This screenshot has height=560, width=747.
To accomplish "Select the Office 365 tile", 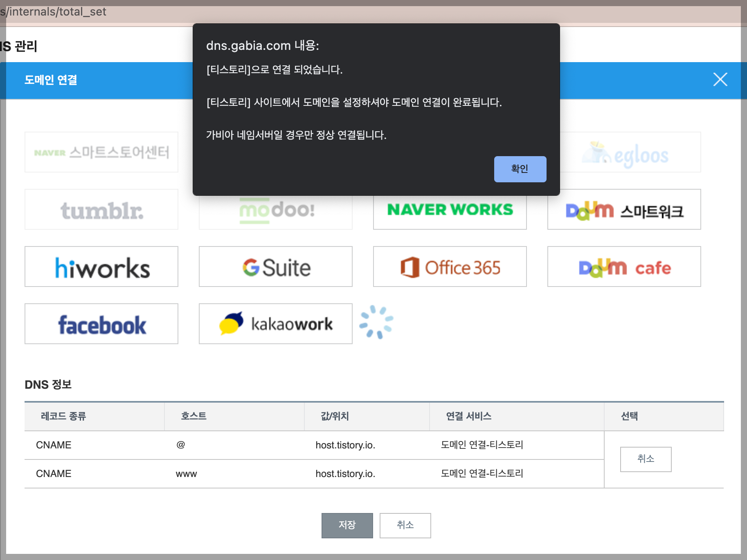I will coord(450,267).
